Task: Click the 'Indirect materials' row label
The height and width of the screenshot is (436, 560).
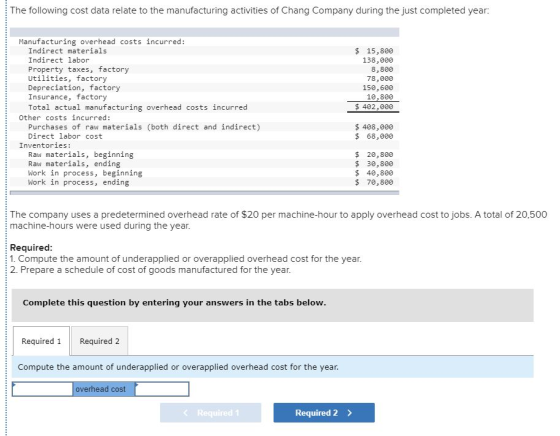Action: 68,51
